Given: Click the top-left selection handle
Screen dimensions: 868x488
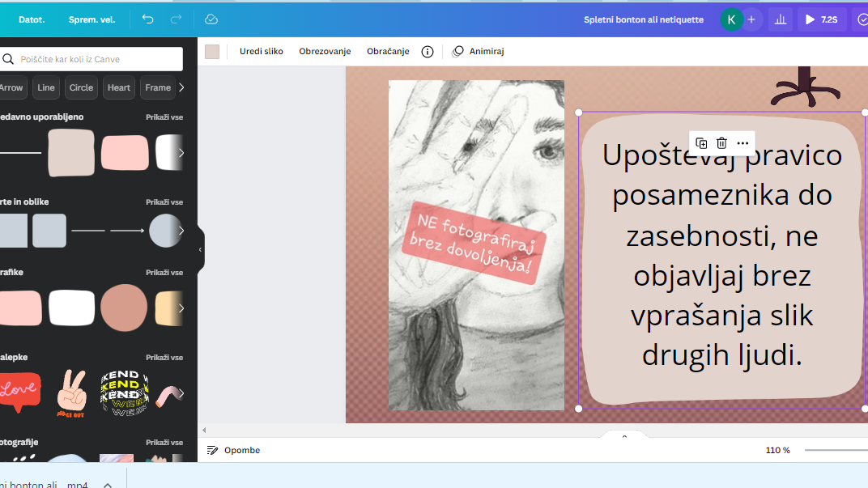Looking at the screenshot, I should [x=578, y=112].
